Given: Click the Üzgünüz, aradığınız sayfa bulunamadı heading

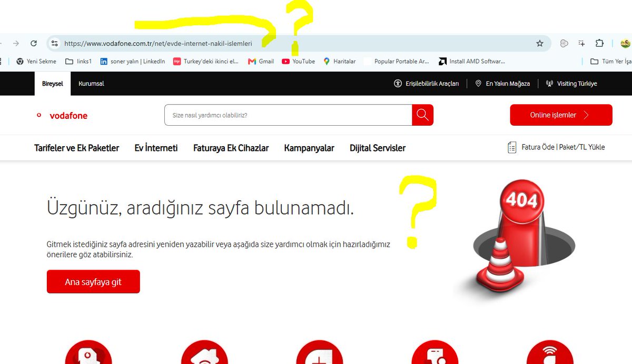Looking at the screenshot, I should point(200,208).
